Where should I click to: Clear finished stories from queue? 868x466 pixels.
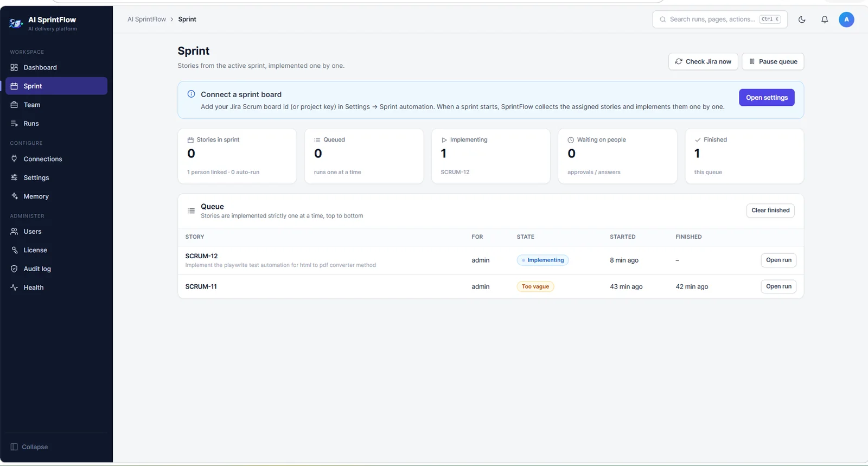tap(770, 210)
